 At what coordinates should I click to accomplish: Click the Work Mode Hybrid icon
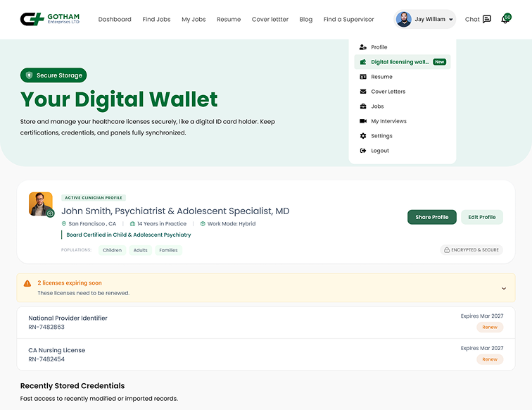click(203, 223)
